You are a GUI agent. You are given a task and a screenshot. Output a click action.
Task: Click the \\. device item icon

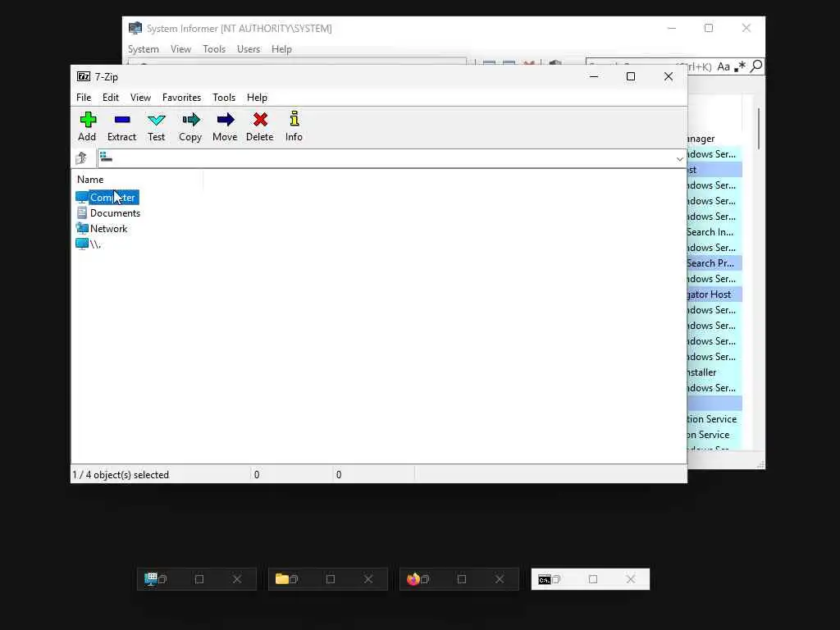82,244
